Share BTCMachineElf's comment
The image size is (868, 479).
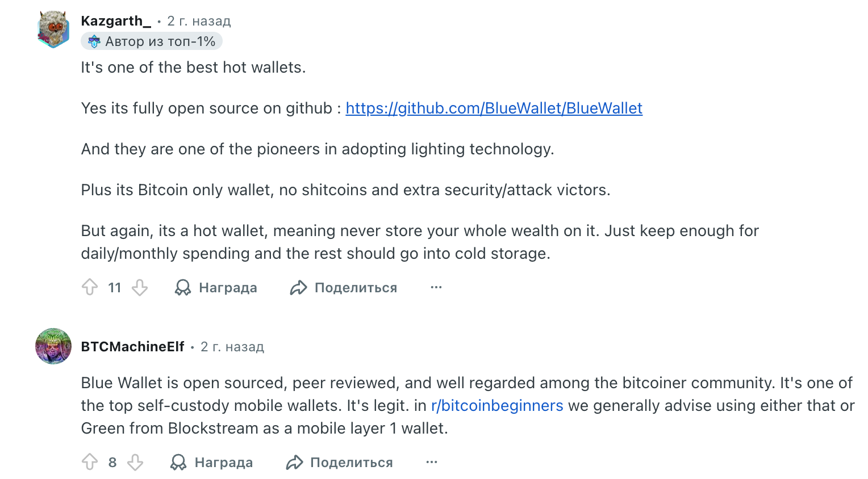(339, 462)
